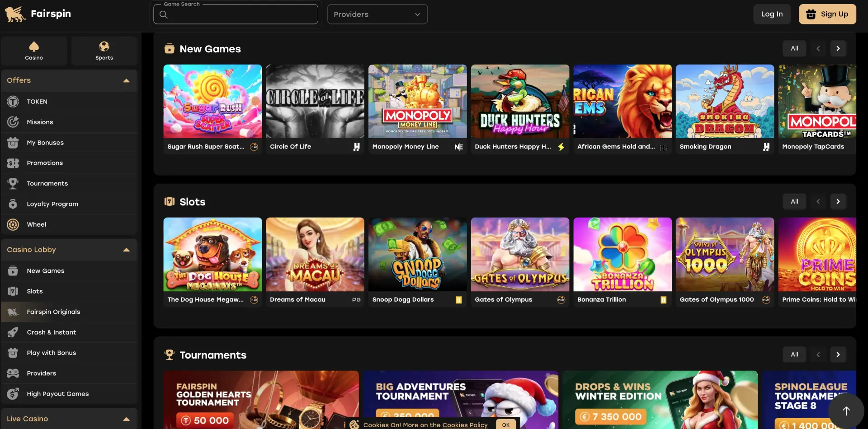Switch to the Sports tab
Screen dimensions: 868x429
(x=104, y=51)
